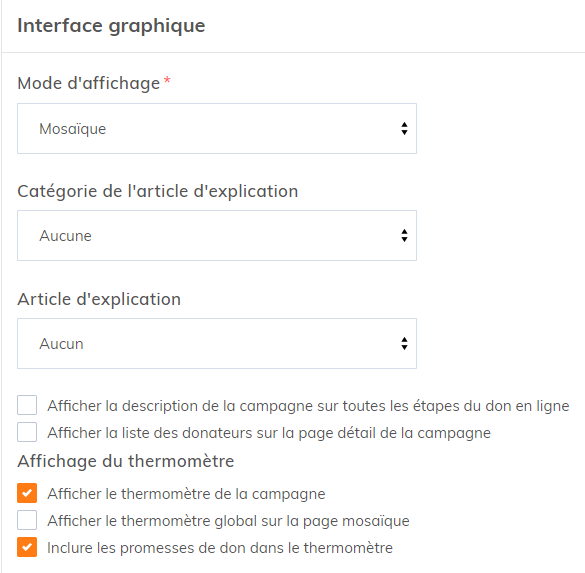The width and height of the screenshot is (585, 573).
Task: Expand the Article d'explication dropdown showing Aucun
Action: pyautogui.click(x=217, y=344)
